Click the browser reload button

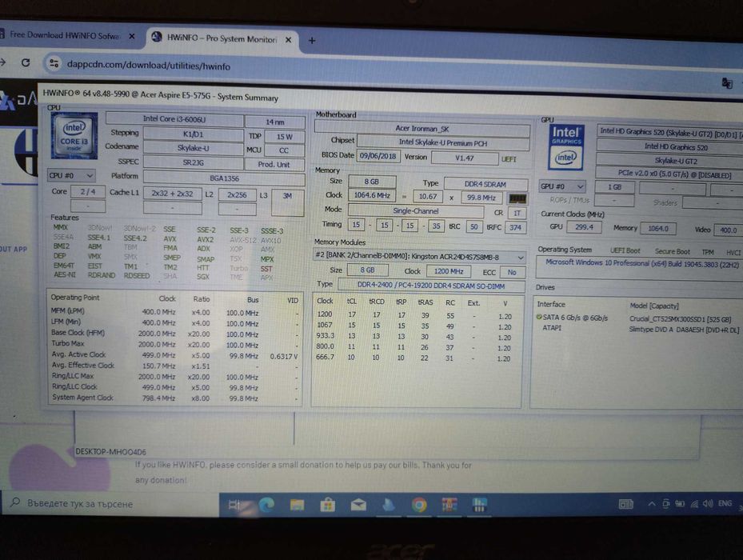(26, 62)
